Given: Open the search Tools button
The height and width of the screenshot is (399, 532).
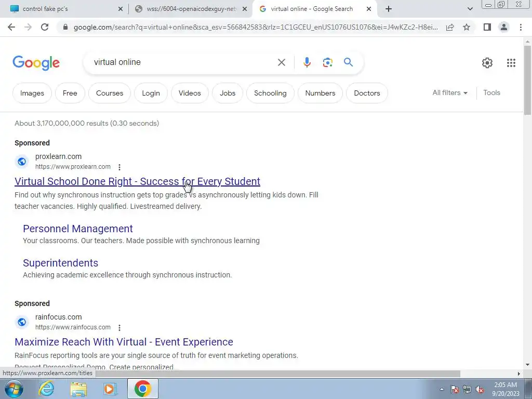Looking at the screenshot, I should click(x=491, y=92).
